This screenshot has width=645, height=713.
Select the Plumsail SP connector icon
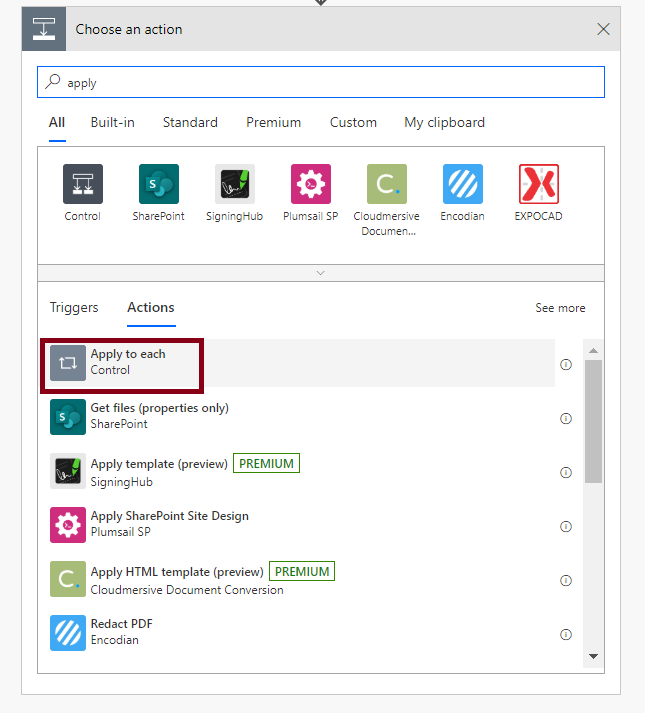311,184
